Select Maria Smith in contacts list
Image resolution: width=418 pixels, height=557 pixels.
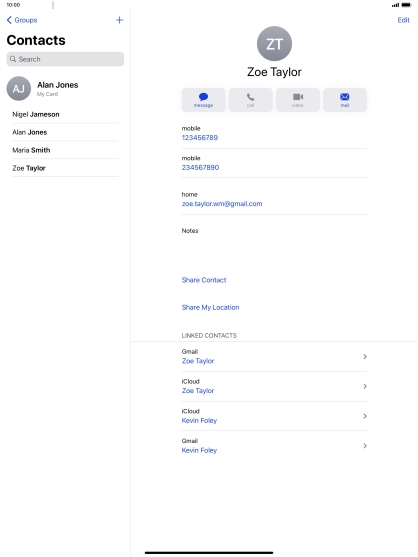(65, 150)
